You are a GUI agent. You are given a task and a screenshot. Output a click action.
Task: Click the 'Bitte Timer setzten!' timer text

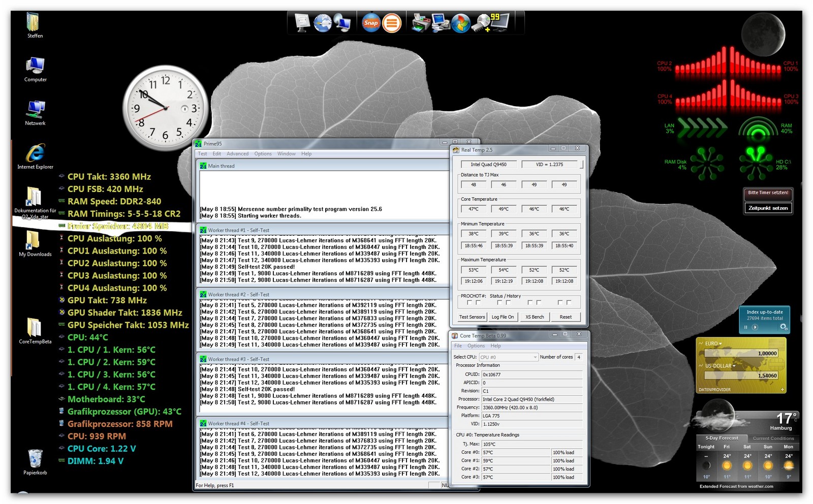[768, 193]
